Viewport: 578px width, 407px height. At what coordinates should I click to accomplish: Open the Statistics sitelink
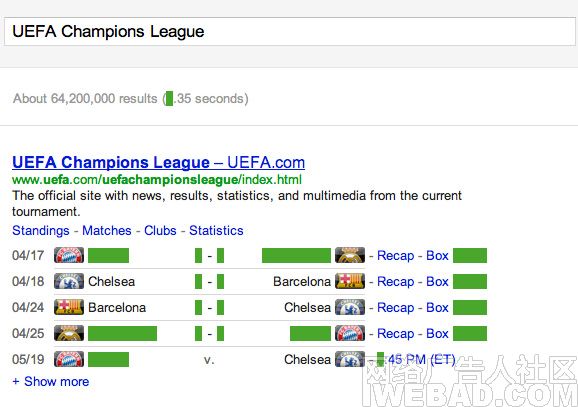point(216,230)
